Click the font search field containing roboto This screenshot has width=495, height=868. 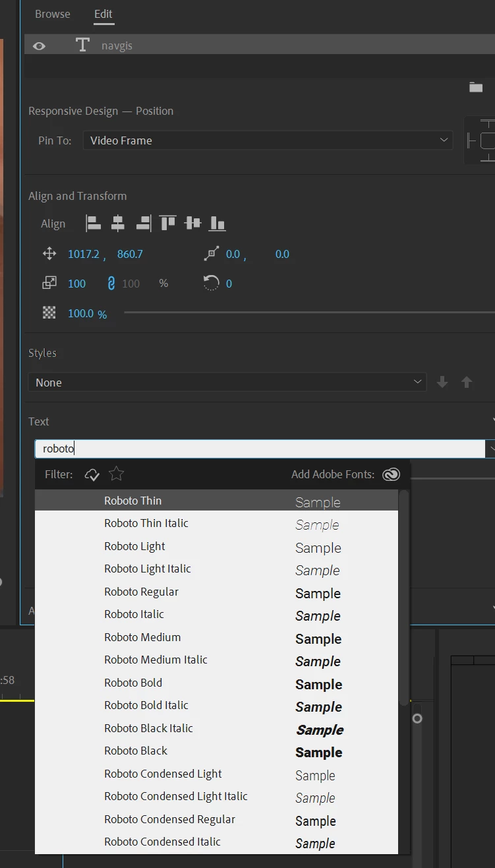[x=260, y=449]
